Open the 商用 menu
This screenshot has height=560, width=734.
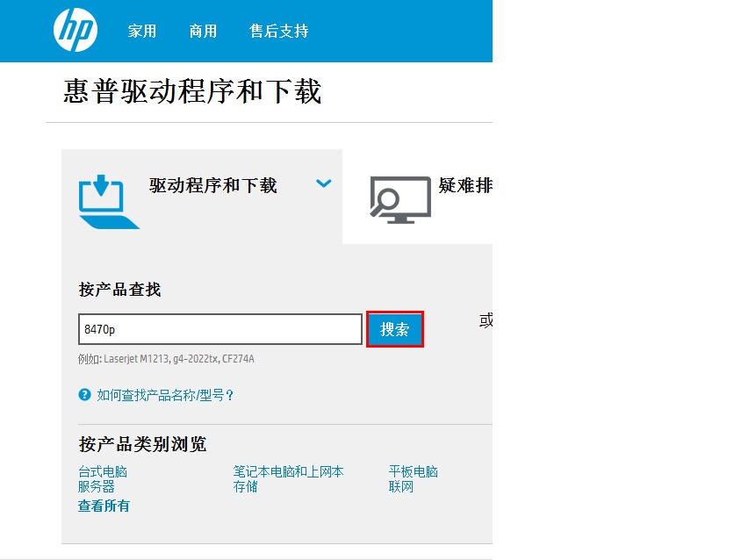(x=203, y=32)
